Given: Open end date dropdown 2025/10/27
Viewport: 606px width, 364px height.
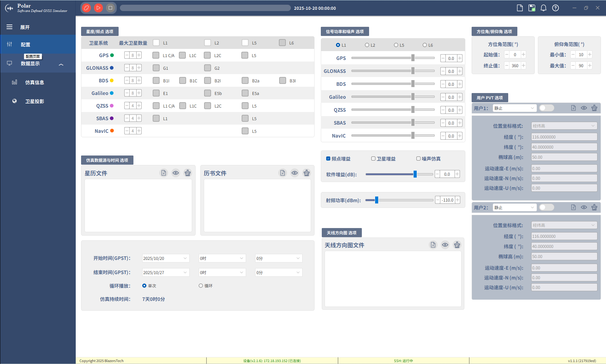Looking at the screenshot, I should click(x=166, y=273).
